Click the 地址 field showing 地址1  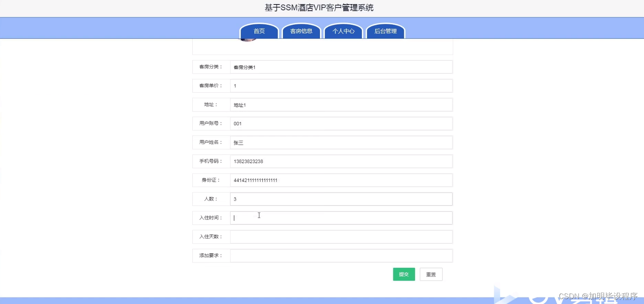click(341, 105)
